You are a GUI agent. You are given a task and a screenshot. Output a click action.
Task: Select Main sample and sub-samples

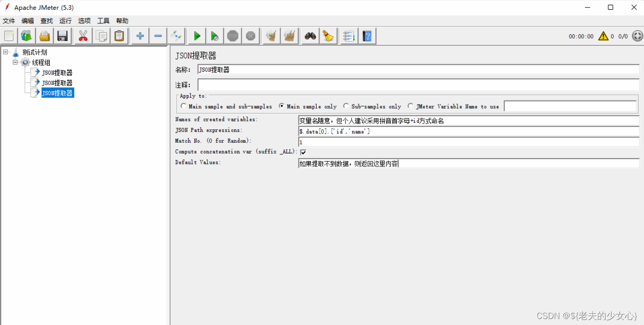tap(184, 106)
